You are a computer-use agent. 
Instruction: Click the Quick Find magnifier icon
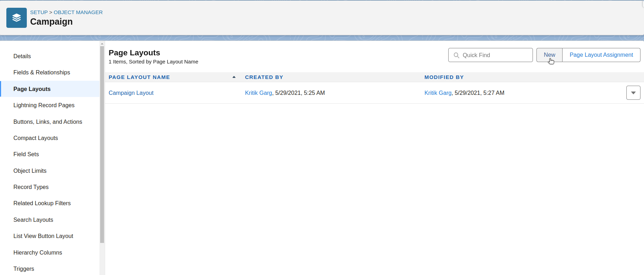click(x=456, y=55)
